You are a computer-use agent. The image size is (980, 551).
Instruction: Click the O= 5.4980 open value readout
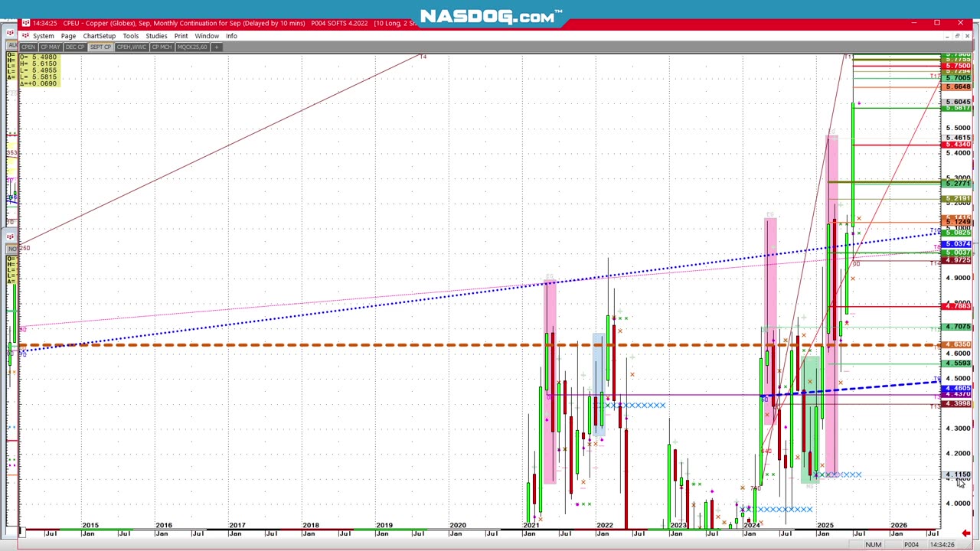coord(38,57)
